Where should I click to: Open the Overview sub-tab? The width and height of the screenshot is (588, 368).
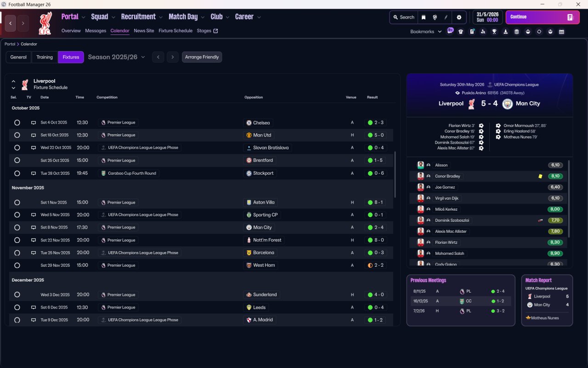[71, 31]
